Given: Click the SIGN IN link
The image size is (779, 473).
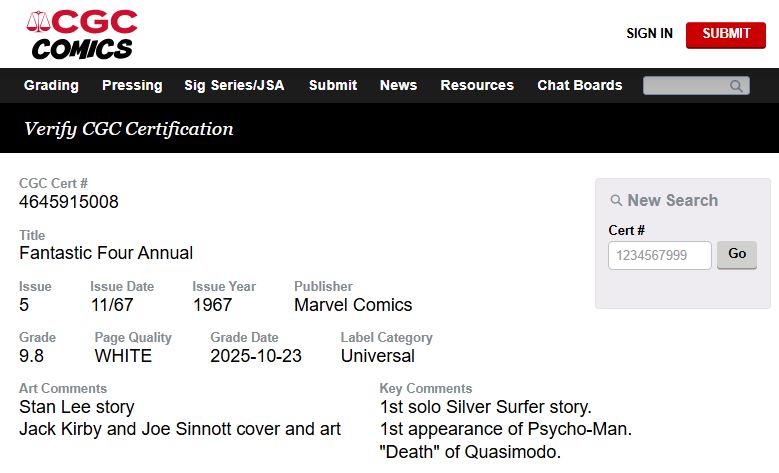Looking at the screenshot, I should (x=649, y=33).
